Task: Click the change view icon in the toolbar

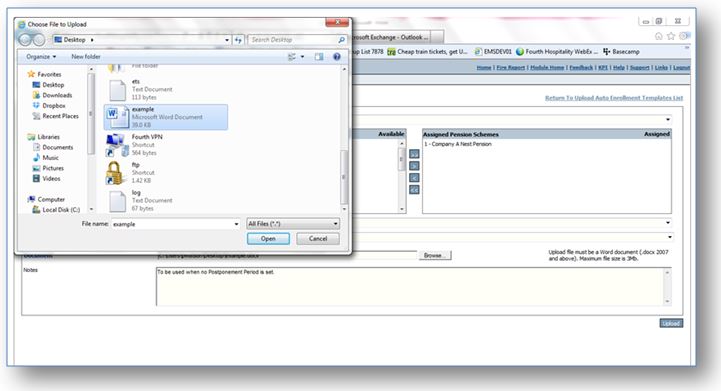Action: tap(292, 57)
